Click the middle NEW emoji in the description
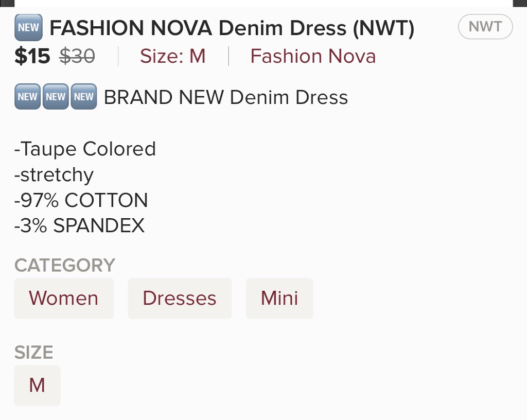 [x=56, y=97]
